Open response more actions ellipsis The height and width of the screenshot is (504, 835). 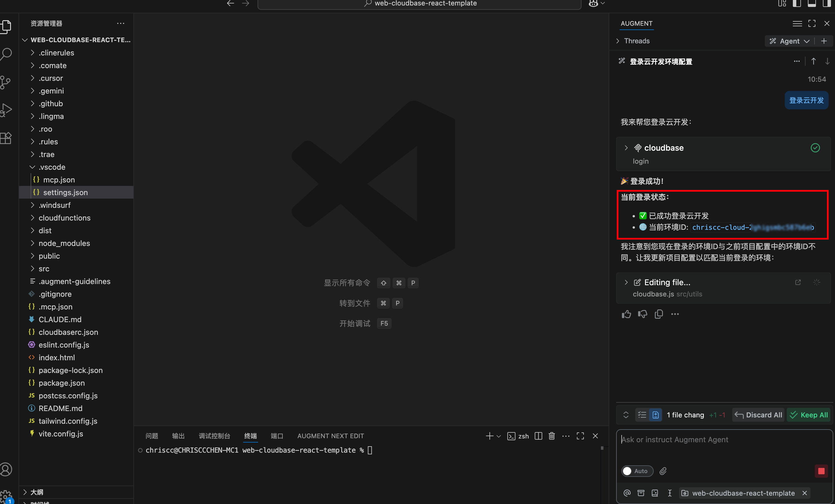tap(675, 314)
